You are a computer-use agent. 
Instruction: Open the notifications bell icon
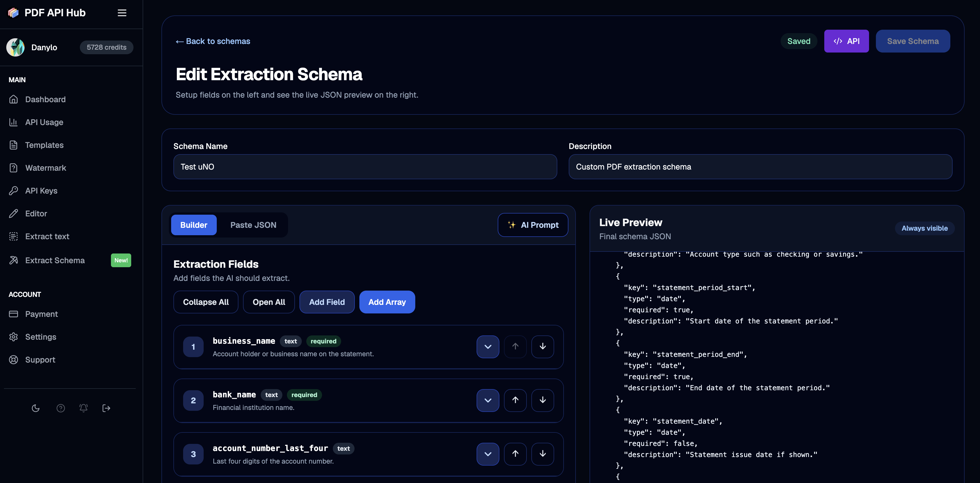[x=83, y=408]
